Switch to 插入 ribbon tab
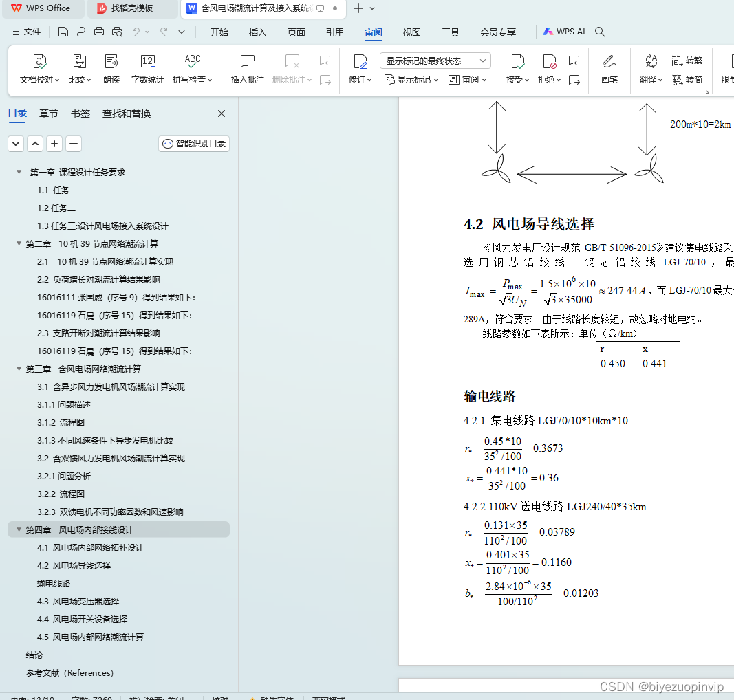The image size is (734, 700). (x=257, y=32)
